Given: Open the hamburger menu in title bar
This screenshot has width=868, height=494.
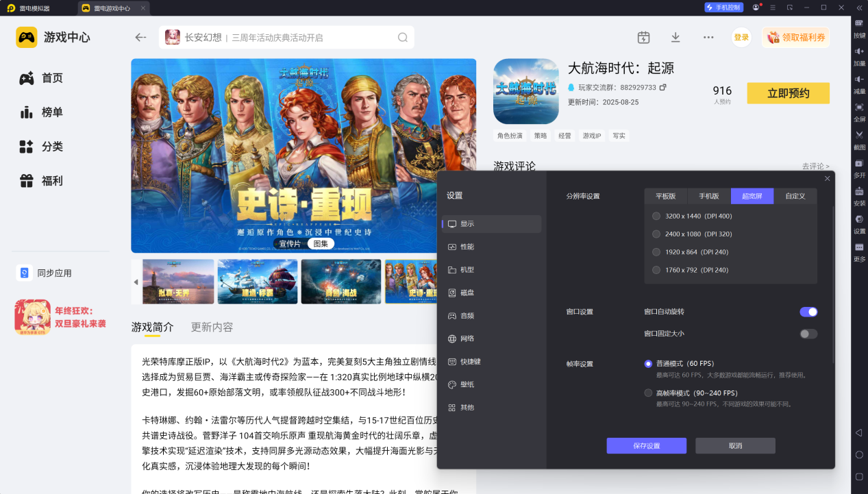Looking at the screenshot, I should pos(773,8).
